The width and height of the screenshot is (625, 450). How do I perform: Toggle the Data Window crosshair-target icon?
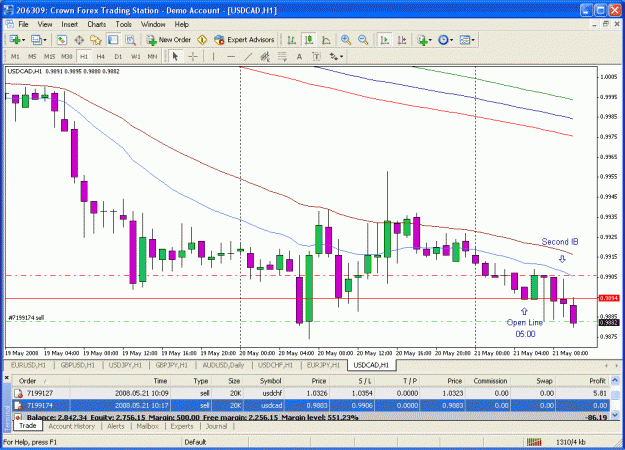pos(79,40)
